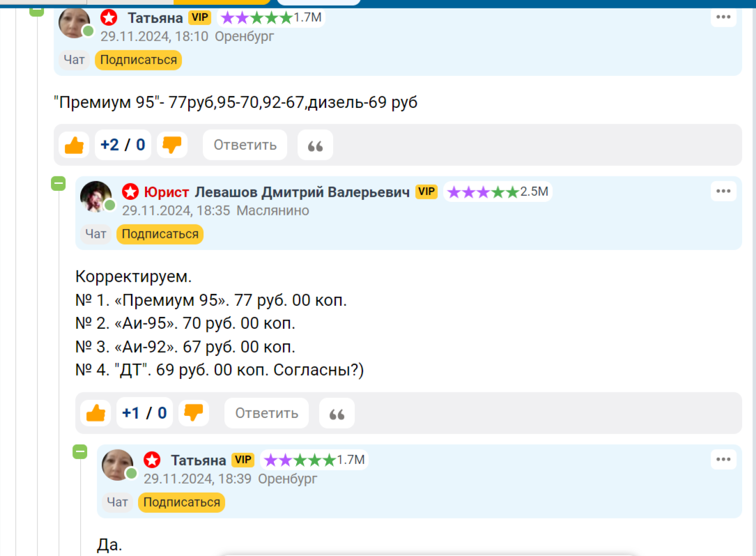Image resolution: width=756 pixels, height=556 pixels.
Task: Click the thumbs down icon under Левашов's comment
Action: point(194,412)
